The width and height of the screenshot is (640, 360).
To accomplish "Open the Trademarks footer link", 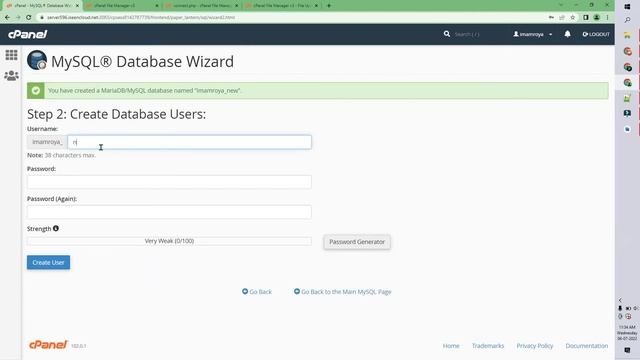I will (488, 346).
